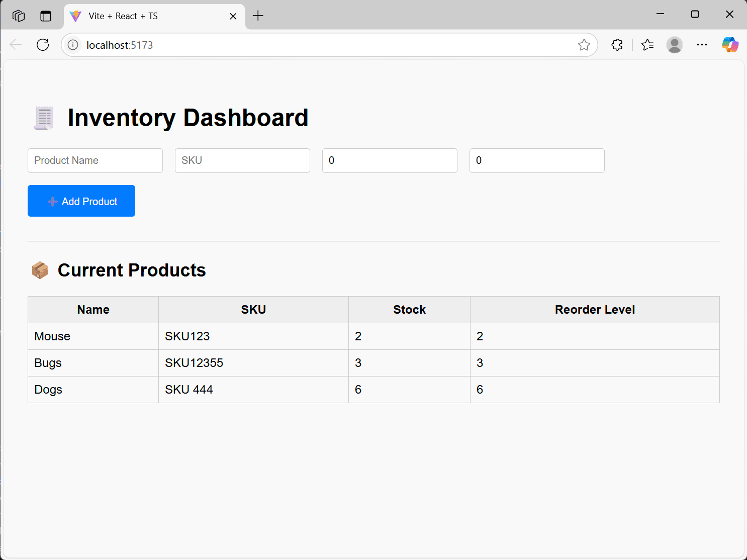Image resolution: width=747 pixels, height=560 pixels.
Task: Click into the SKU input field
Action: (242, 160)
